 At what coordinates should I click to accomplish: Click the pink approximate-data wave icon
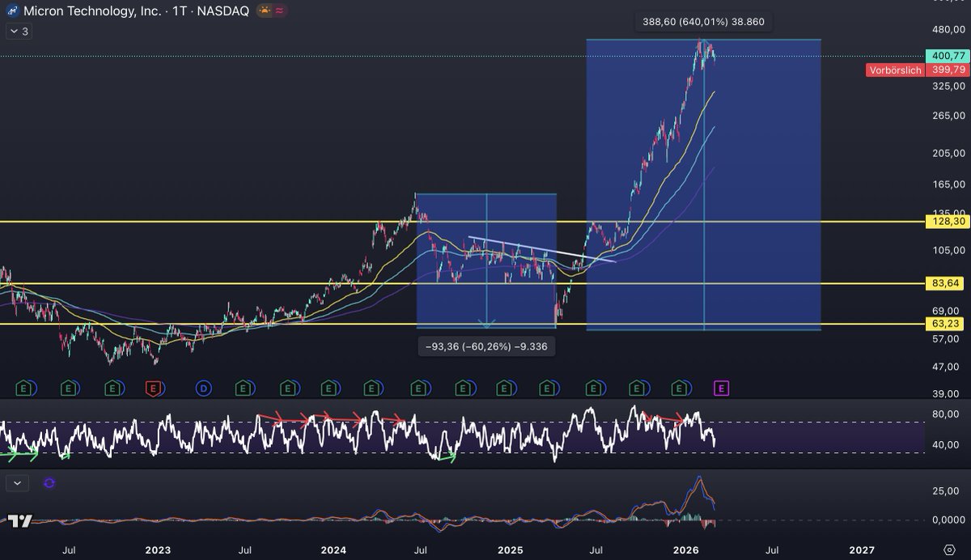279,11
